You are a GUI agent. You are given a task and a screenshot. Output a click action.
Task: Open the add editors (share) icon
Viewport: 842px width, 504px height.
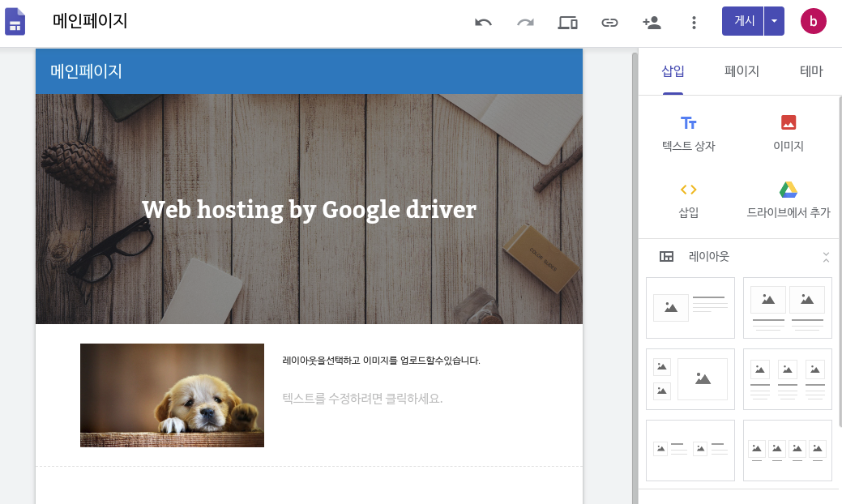(x=652, y=22)
